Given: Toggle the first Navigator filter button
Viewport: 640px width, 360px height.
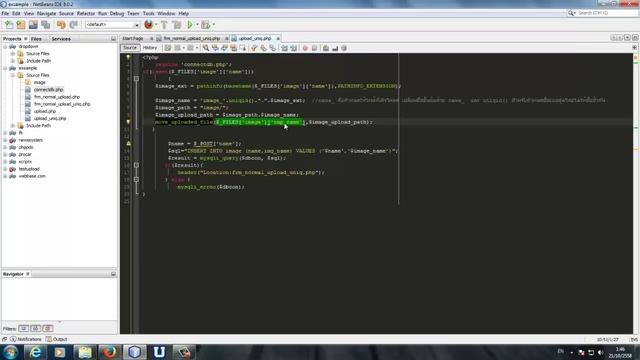Looking at the screenshot, I should pos(24,329).
